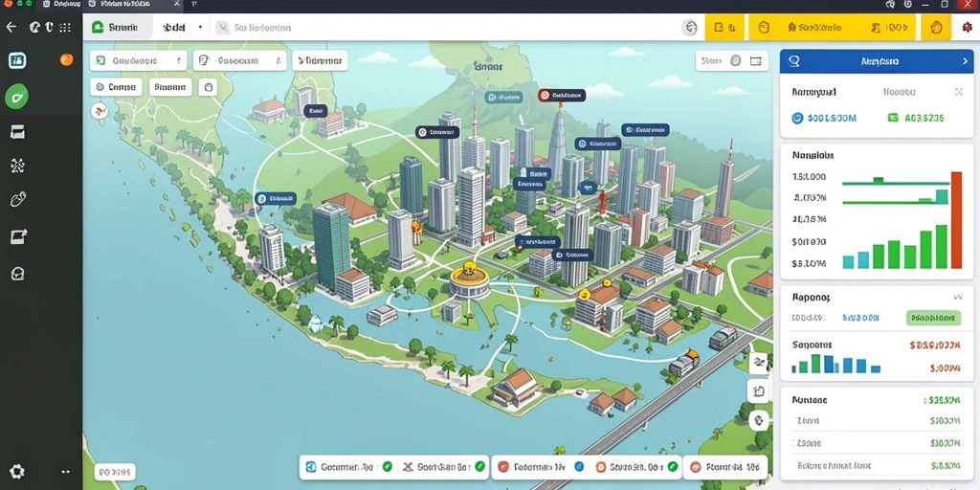Viewport: 980px width, 490px height.
Task: Click the tall red bar in chart
Action: [x=956, y=220]
